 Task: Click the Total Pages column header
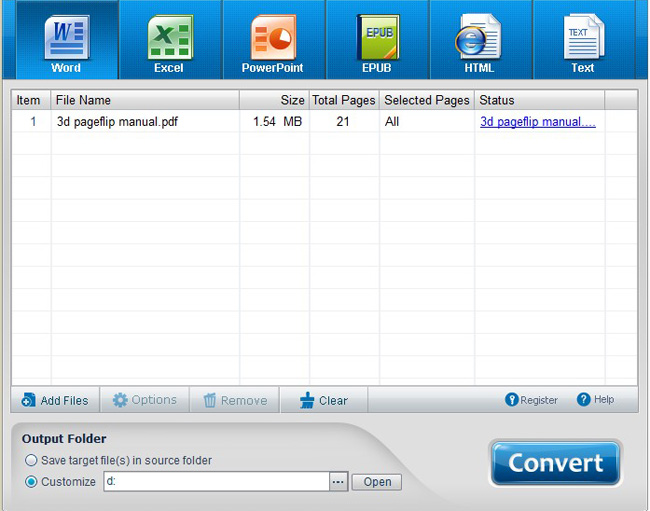[x=344, y=100]
